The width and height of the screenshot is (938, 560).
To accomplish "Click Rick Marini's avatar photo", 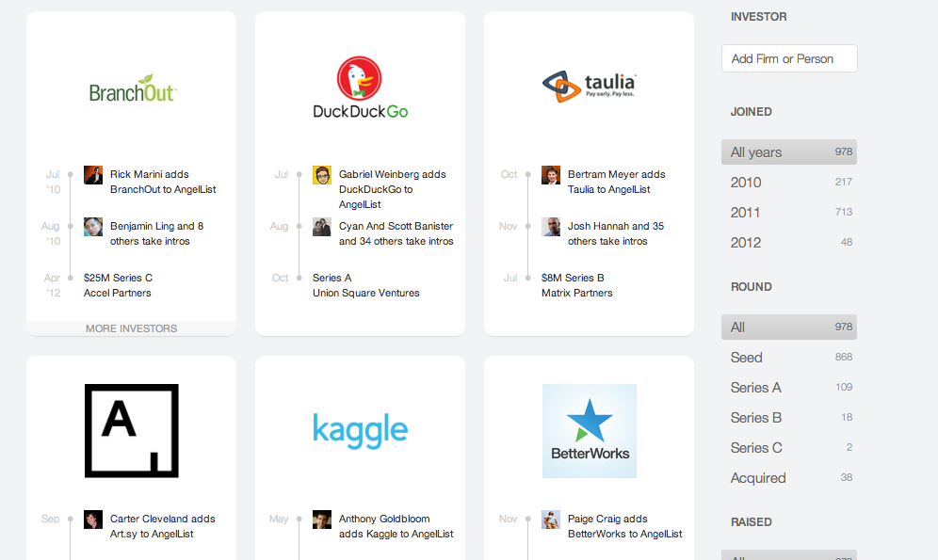I will pos(92,175).
